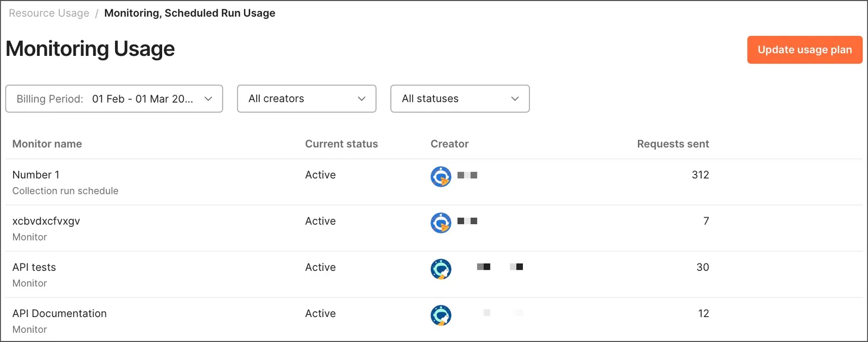Click the 7 requests sent value
The width and height of the screenshot is (868, 342).
706,221
